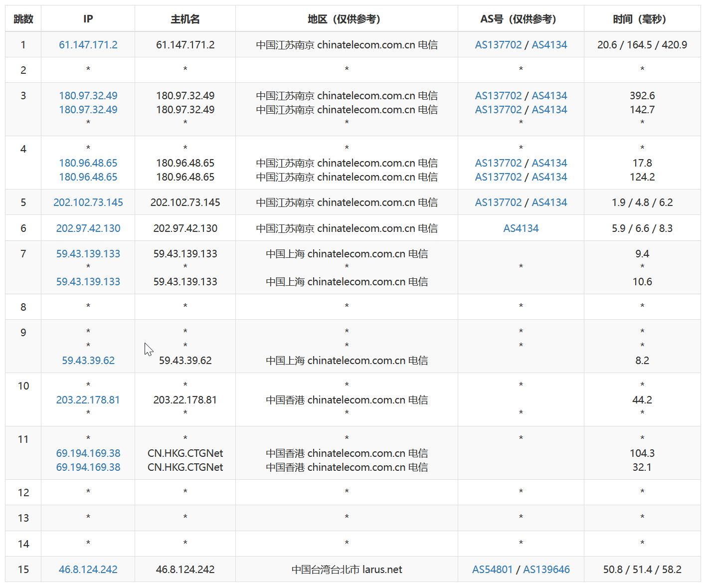706x588 pixels.
Task: Click AS4134 link on hop 3
Action: [x=549, y=95]
